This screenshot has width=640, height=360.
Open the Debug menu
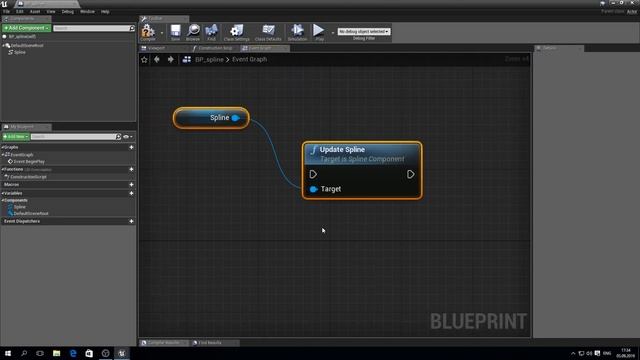click(x=68, y=11)
